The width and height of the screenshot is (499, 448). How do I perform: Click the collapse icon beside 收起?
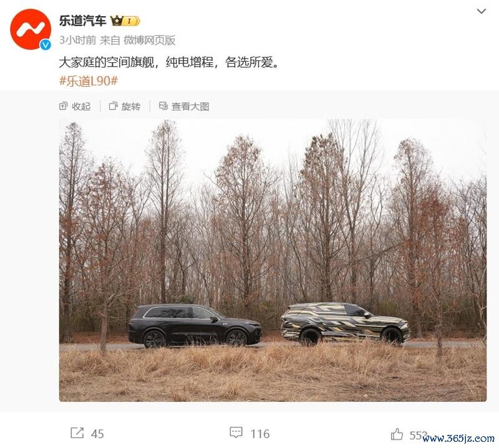[64, 106]
